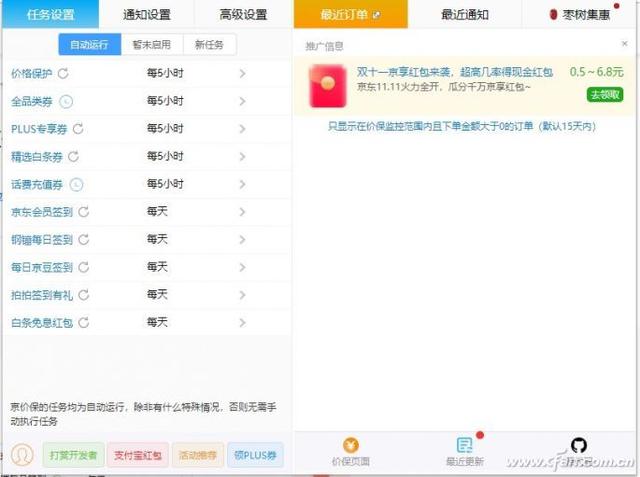
Task: Click external link icon on 最近订单 tab
Action: (x=377, y=16)
